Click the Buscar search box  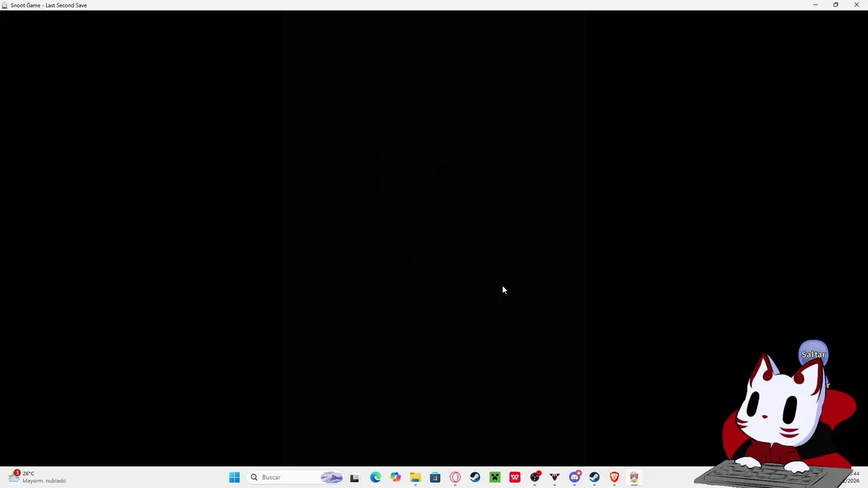[x=297, y=477]
